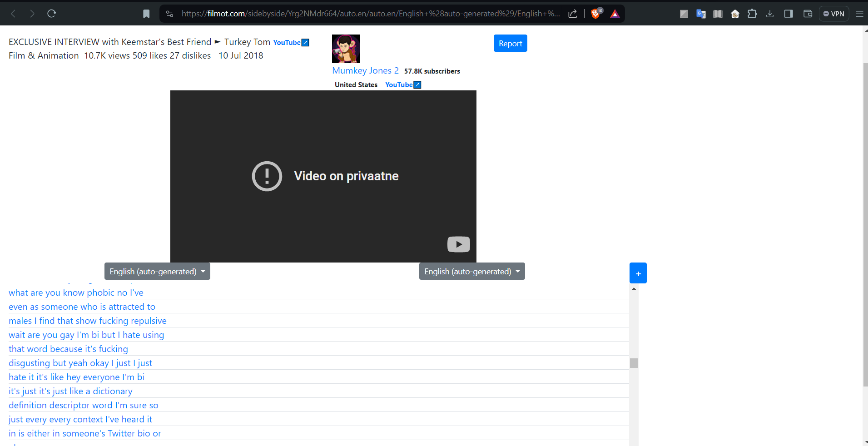Screen dimensions: 868x446
Task: Click the bookmark icon beside the address bar
Action: click(146, 14)
